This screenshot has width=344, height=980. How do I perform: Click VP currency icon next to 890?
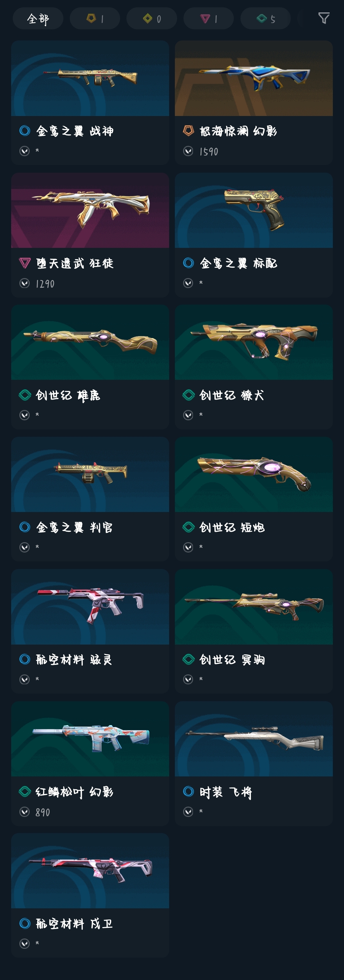[25, 811]
